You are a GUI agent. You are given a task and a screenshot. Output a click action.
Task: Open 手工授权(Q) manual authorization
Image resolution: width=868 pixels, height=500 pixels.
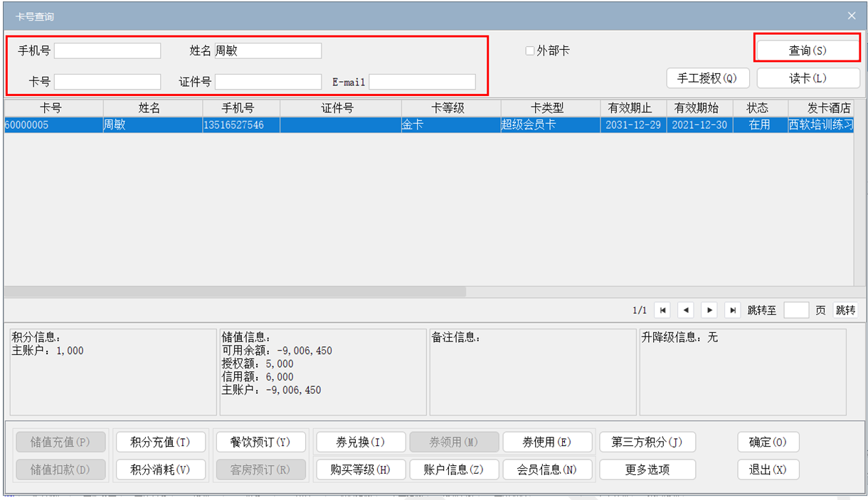(x=707, y=78)
